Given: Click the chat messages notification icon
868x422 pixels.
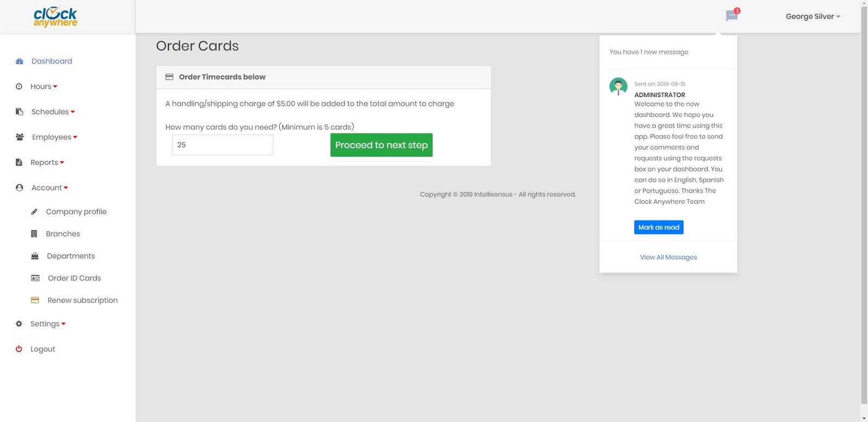Looking at the screenshot, I should (731, 16).
